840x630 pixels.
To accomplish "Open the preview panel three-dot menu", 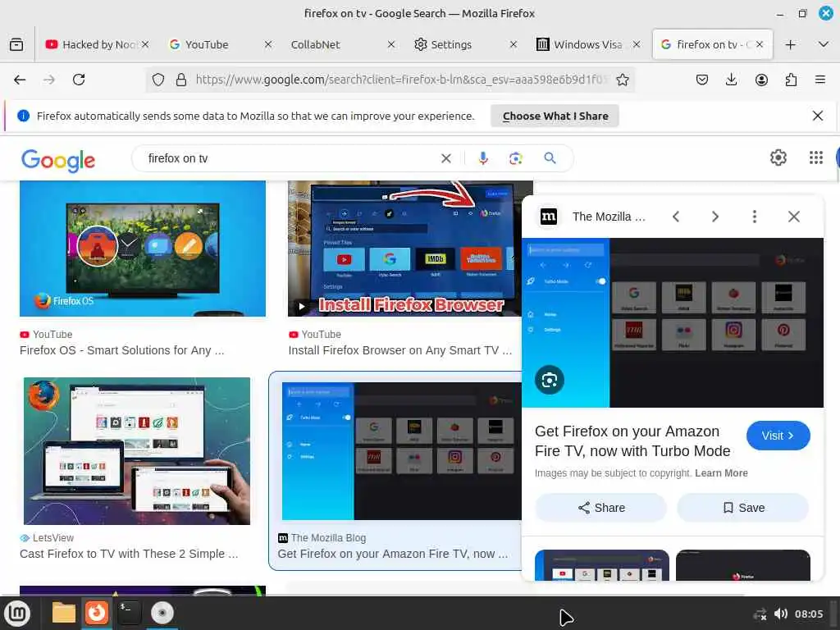I will (755, 217).
